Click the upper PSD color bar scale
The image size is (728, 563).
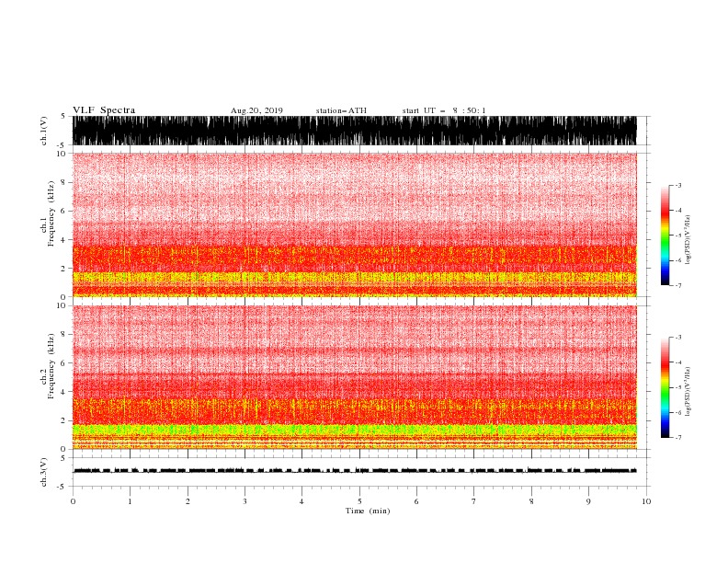(665, 236)
